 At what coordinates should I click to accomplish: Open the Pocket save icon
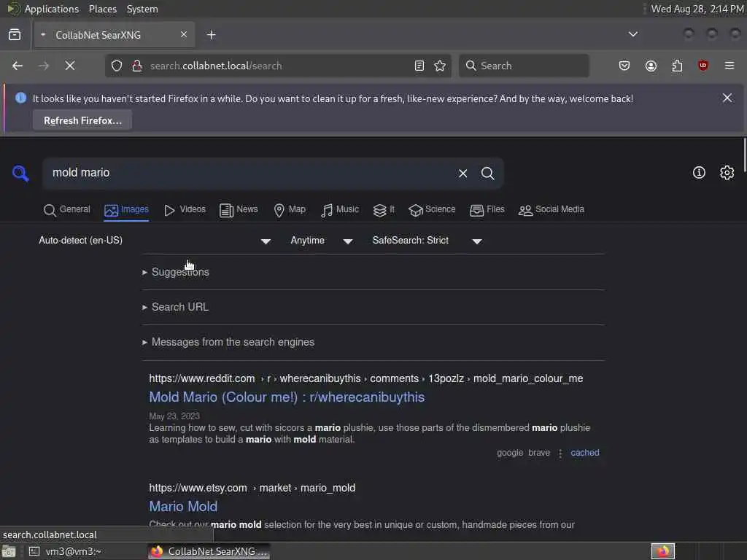click(624, 66)
